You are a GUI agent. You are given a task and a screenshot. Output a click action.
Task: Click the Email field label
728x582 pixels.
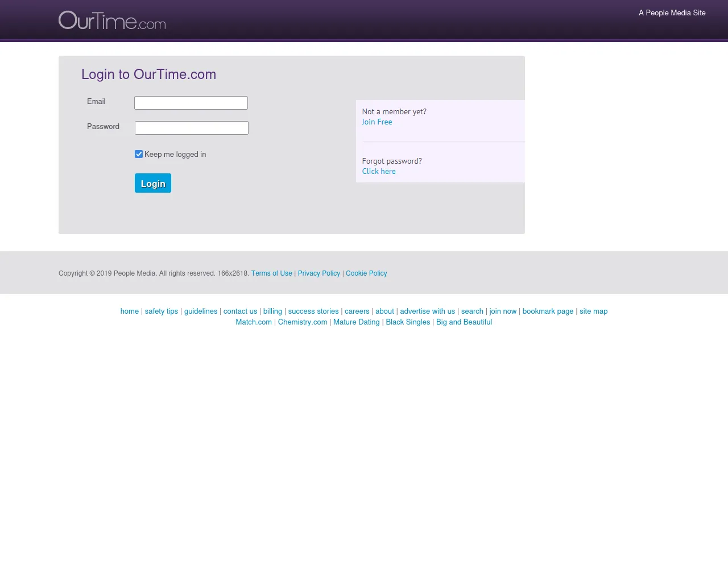(x=96, y=102)
